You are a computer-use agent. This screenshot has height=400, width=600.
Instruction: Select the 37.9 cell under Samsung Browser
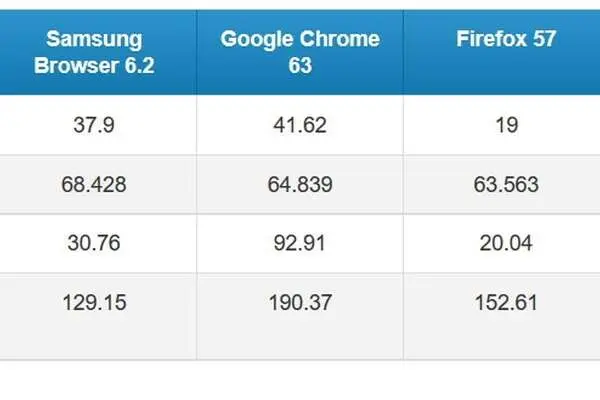pyautogui.click(x=94, y=125)
